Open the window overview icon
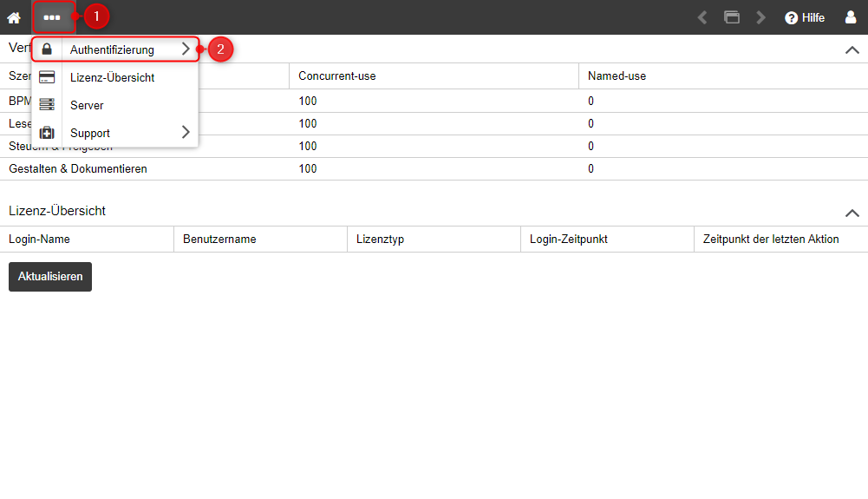Viewport: 868px width, 499px height. point(732,17)
